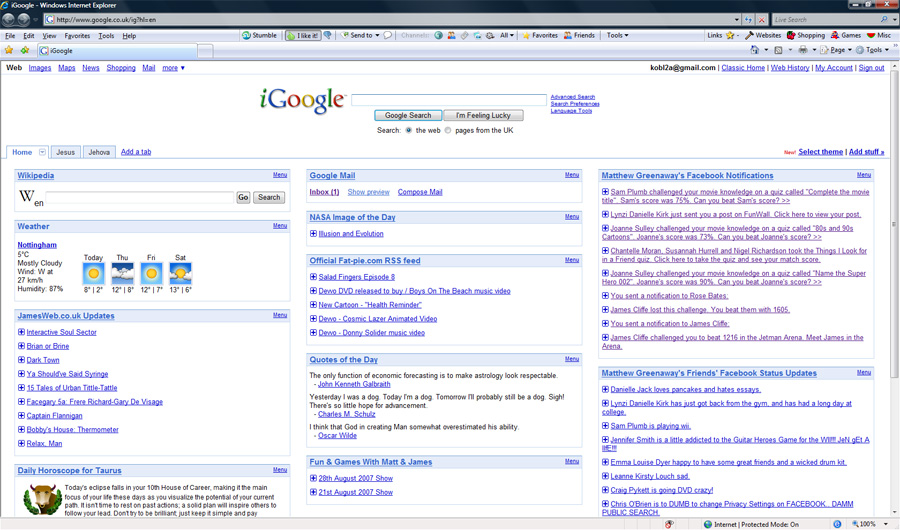Viewport: 900px width, 530px height.
Task: Click the thumbs-down dislike icon in StumbleUpon toolbar
Action: point(328,35)
